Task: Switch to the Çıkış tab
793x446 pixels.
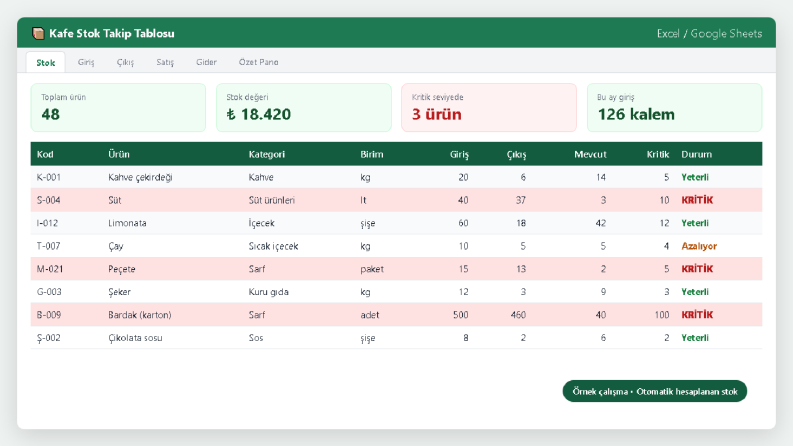Action: (x=125, y=62)
